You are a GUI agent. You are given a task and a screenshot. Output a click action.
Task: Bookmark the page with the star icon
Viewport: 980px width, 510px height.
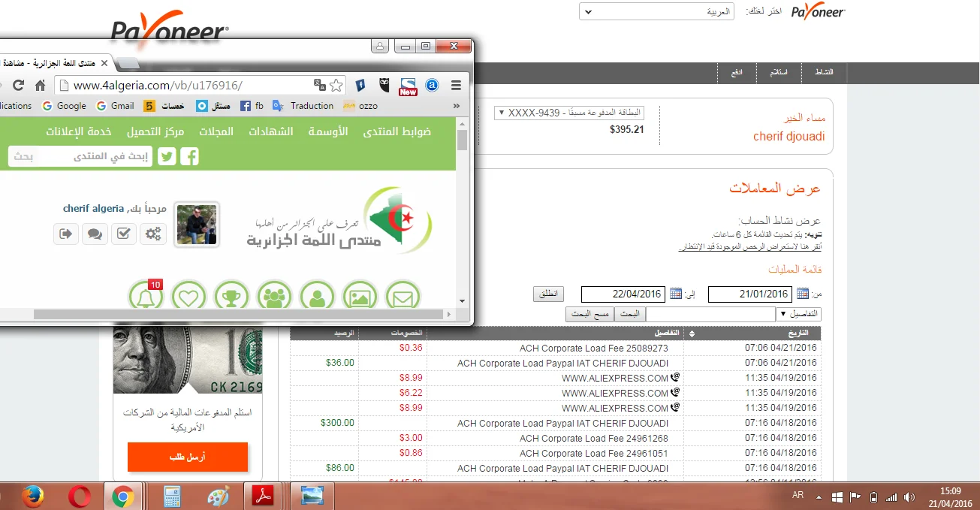click(x=336, y=86)
